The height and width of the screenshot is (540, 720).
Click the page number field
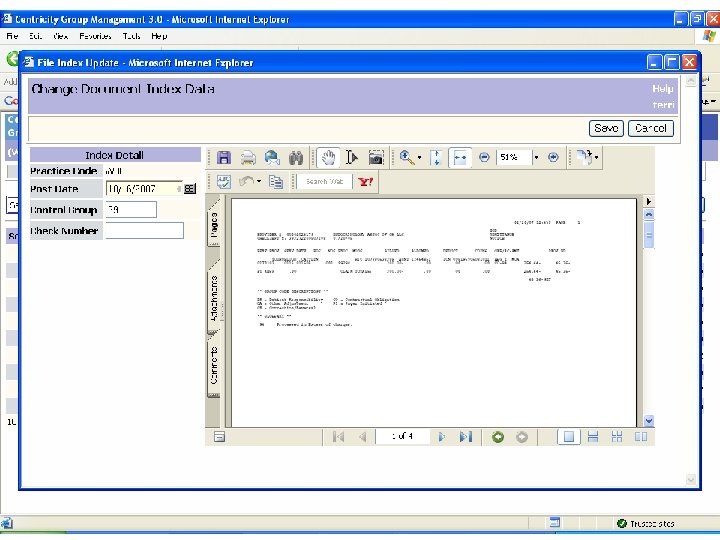tap(402, 436)
